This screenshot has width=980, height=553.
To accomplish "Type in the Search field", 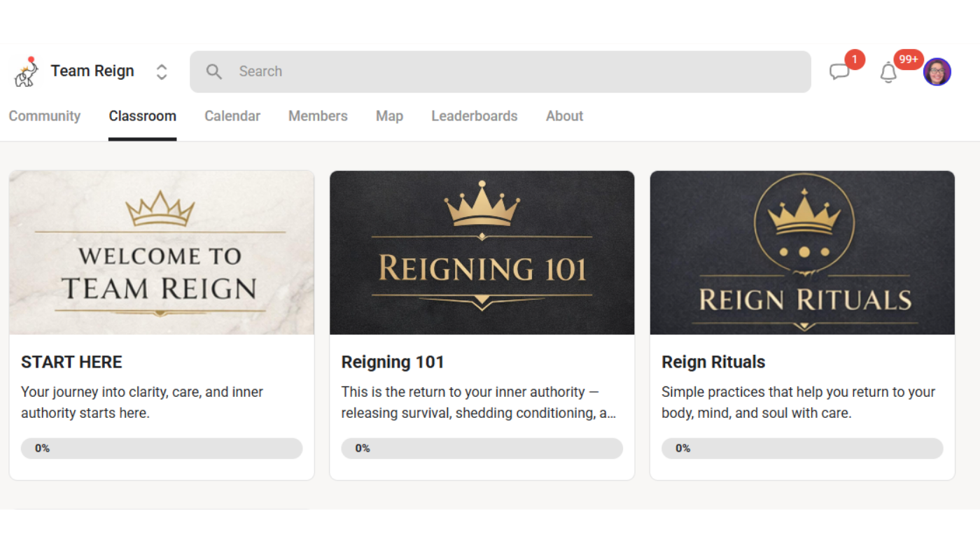I will pos(518,71).
